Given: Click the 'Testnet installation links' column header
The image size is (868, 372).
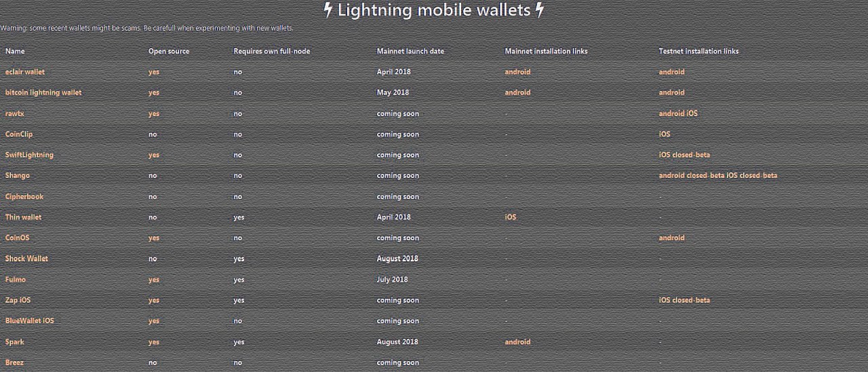Looking at the screenshot, I should (x=699, y=51).
